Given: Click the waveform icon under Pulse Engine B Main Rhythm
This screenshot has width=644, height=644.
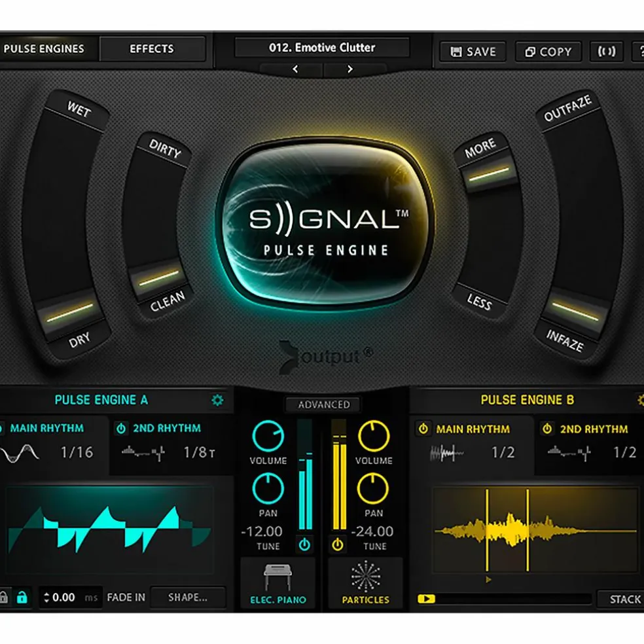Looking at the screenshot, I should click(446, 454).
